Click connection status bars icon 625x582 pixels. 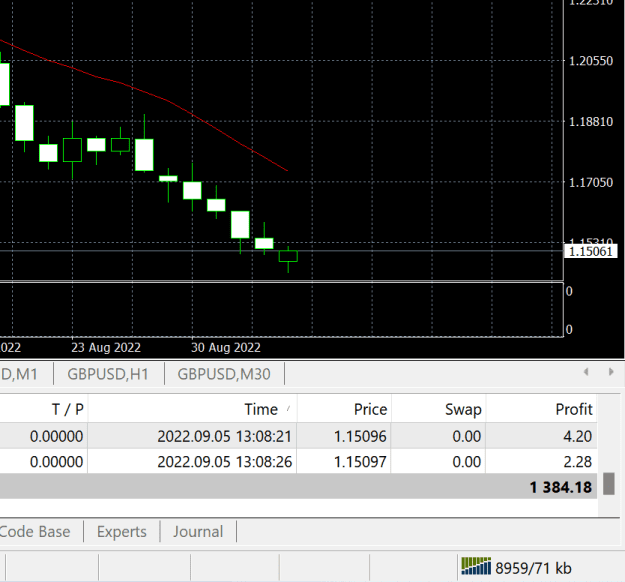click(476, 566)
